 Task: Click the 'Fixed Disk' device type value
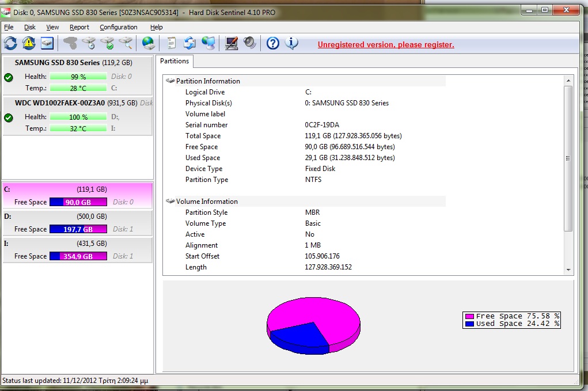(320, 169)
